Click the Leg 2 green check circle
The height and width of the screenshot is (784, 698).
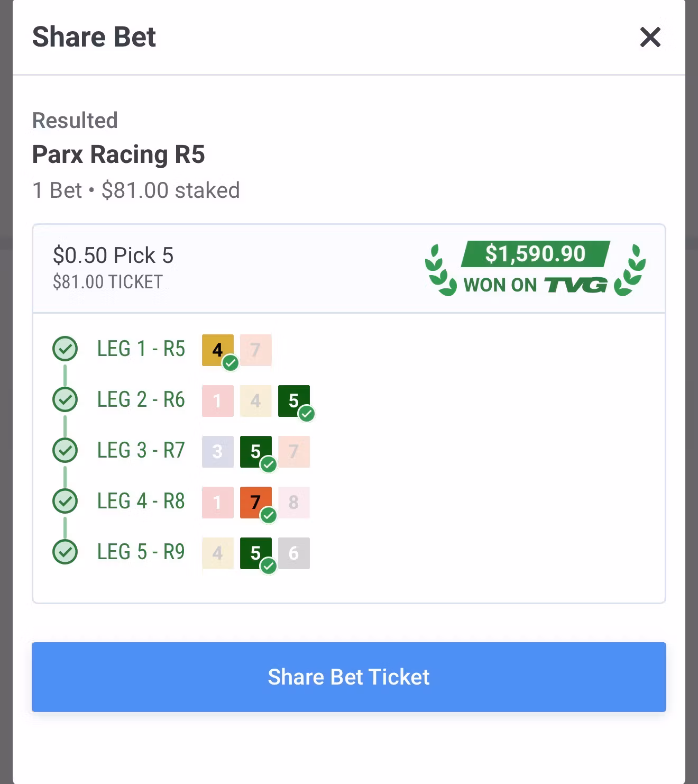pos(65,399)
